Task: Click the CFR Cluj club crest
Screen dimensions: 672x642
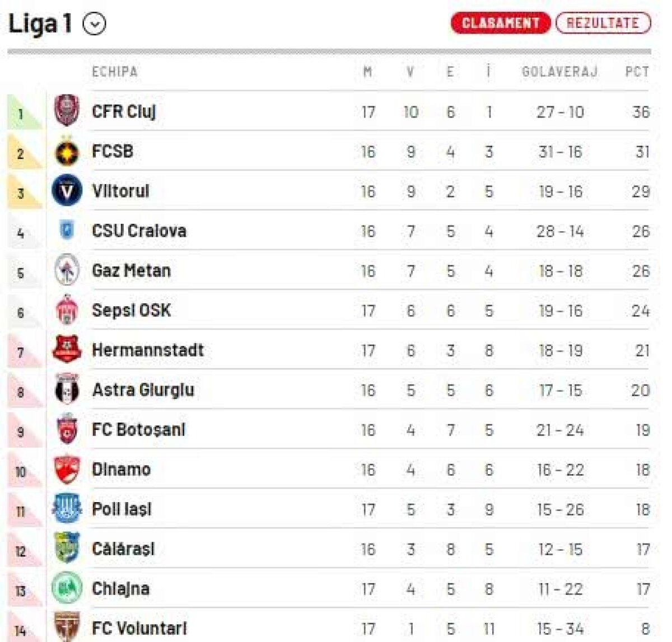Action: (x=67, y=111)
